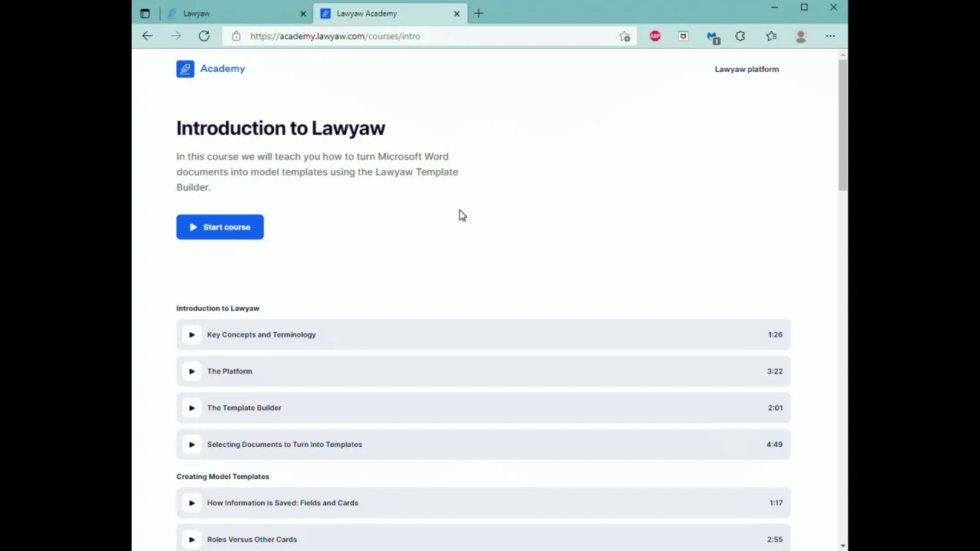Click the page vertical scrollbar thumb
The width and height of the screenshot is (980, 551).
pyautogui.click(x=843, y=125)
